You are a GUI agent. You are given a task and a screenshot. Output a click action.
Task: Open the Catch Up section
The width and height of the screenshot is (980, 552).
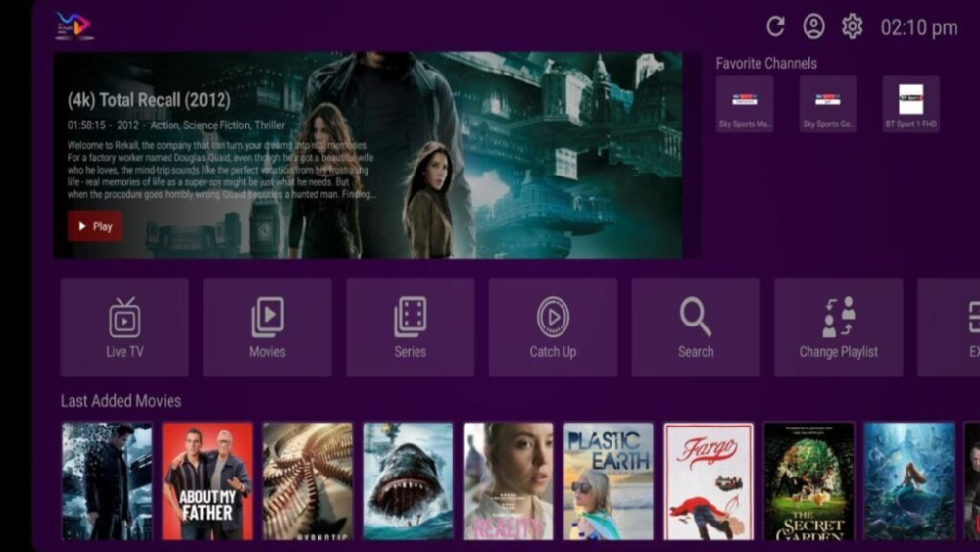point(553,327)
